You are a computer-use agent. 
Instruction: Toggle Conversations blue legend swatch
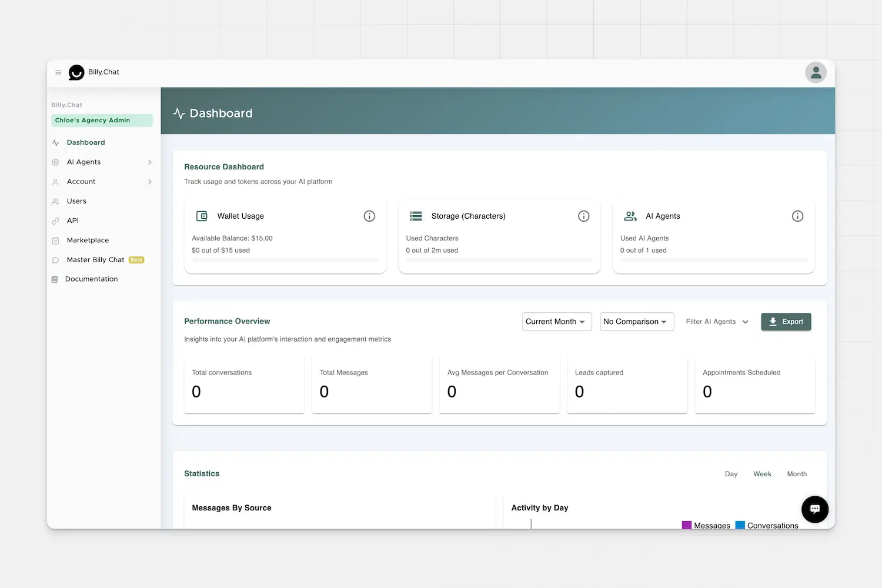pos(740,525)
